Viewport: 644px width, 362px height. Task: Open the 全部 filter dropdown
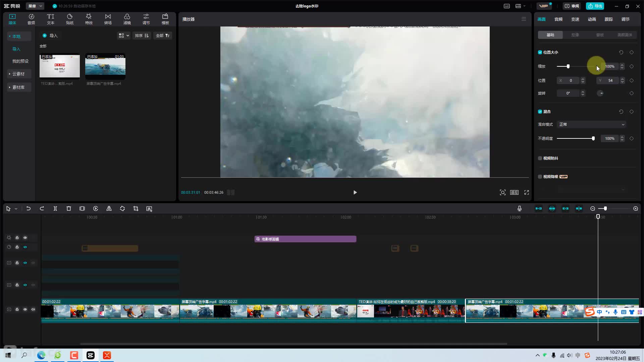click(x=163, y=36)
